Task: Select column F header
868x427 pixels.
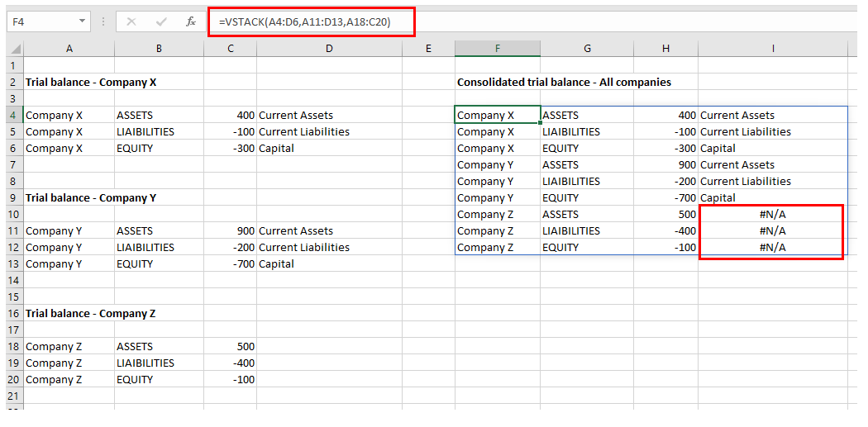Action: coord(497,49)
